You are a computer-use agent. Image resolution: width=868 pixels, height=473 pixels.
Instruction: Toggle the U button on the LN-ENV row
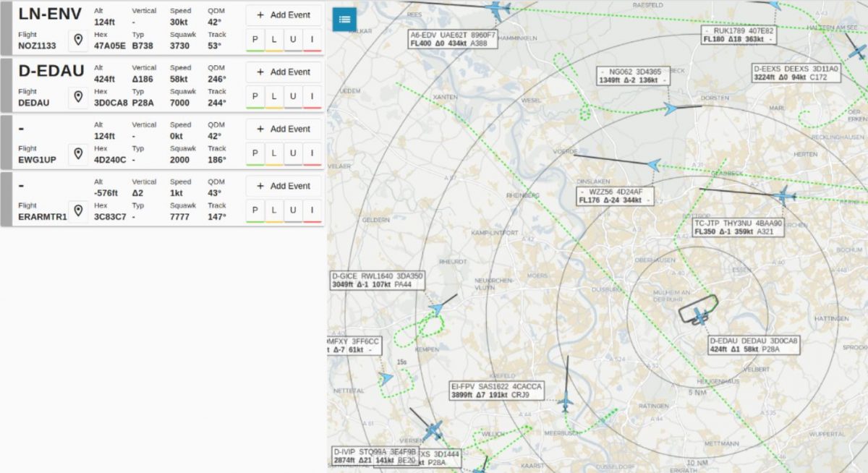point(293,40)
